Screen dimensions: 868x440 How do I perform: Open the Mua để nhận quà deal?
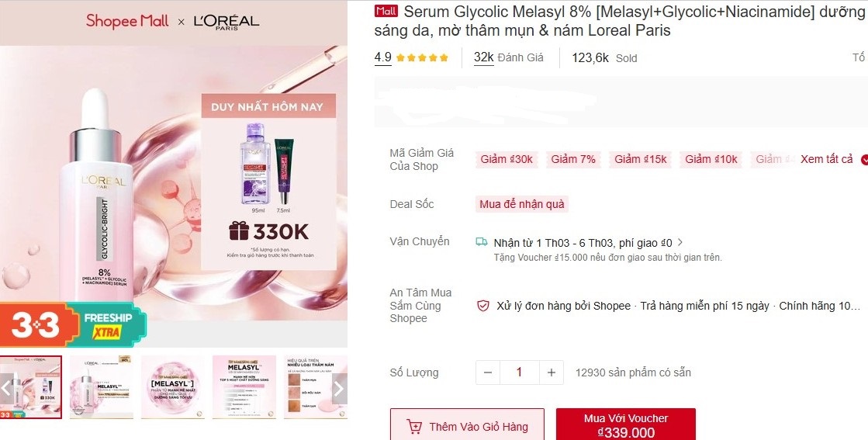tap(522, 204)
